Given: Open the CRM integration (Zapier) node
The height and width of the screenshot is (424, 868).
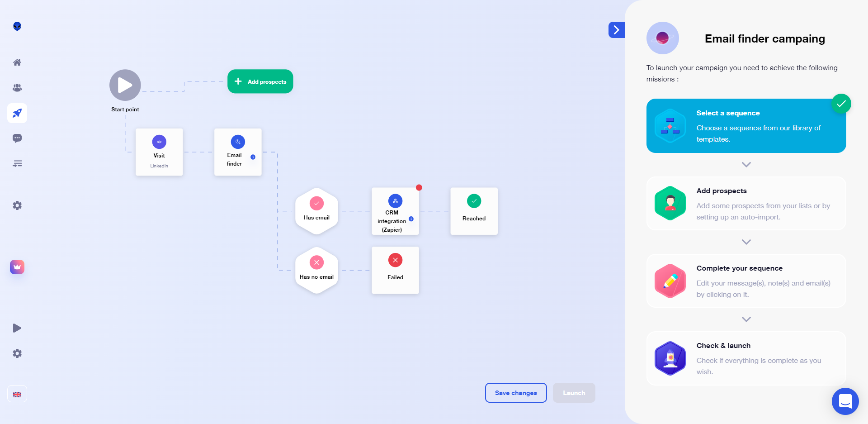Looking at the screenshot, I should point(395,211).
